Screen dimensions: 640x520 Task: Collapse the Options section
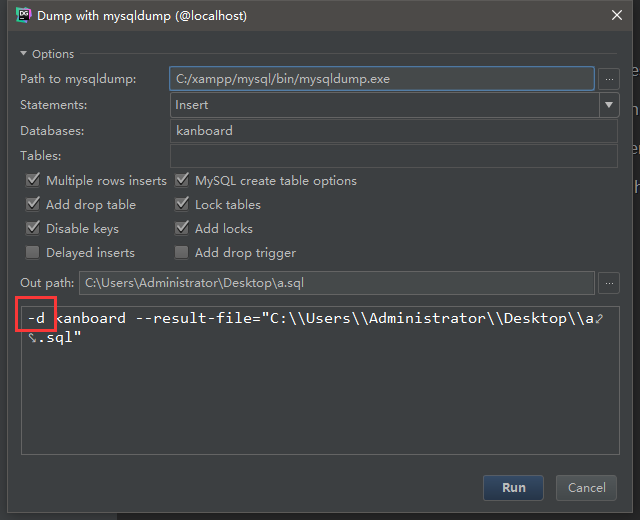25,54
